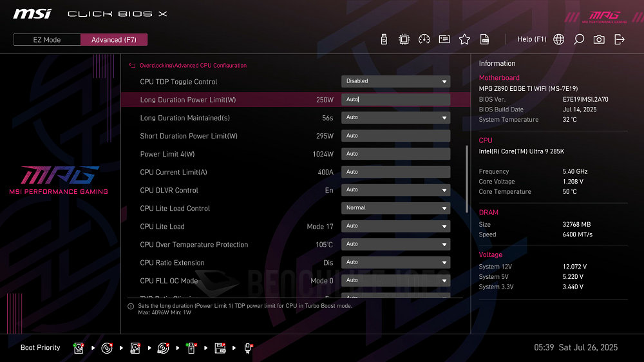Select the CPU TDP Toggle Control label
The height and width of the screenshot is (362, 644).
(x=178, y=82)
